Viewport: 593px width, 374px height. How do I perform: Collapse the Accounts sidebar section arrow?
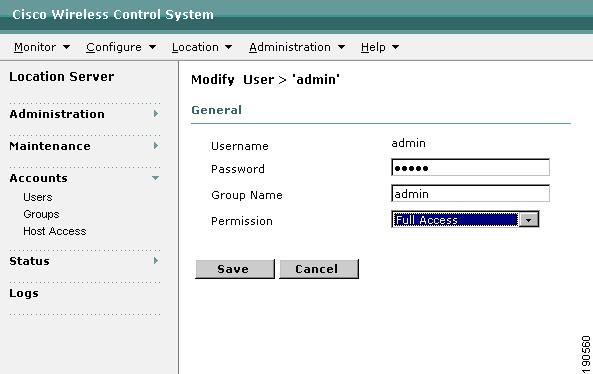155,178
